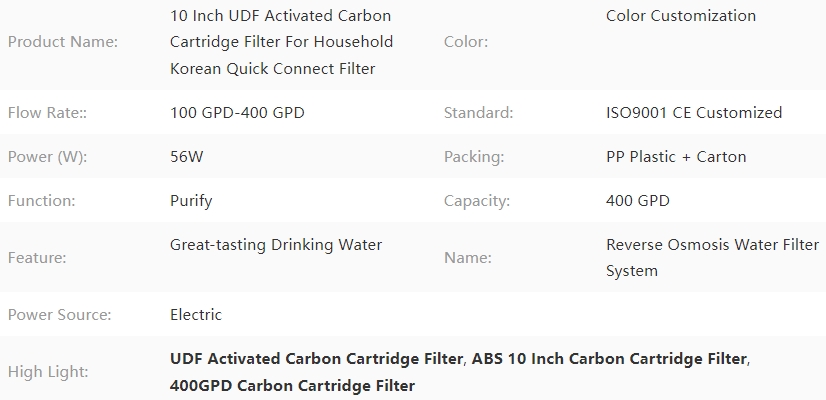Click the Product Name label

coord(63,42)
